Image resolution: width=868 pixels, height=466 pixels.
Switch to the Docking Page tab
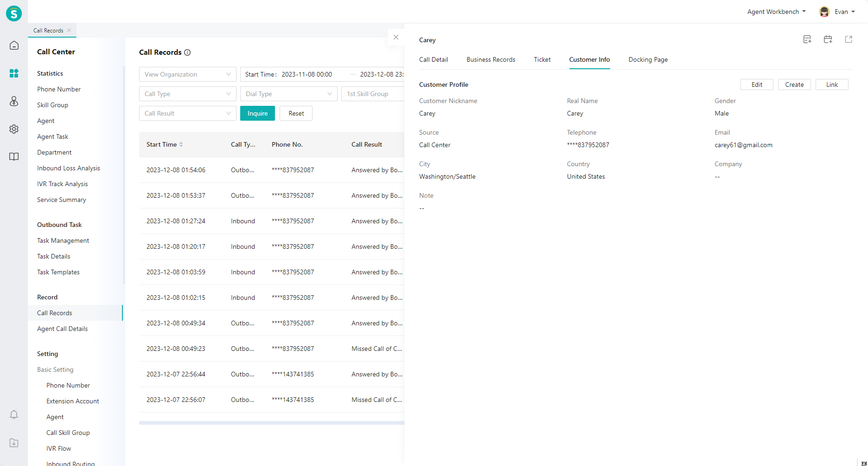[648, 59]
